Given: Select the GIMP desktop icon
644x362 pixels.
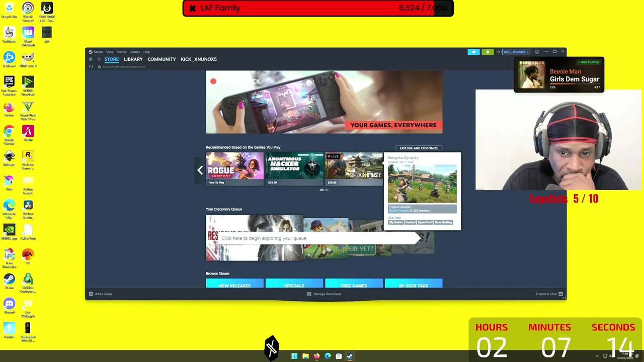Looking at the screenshot, I should click(28, 60).
